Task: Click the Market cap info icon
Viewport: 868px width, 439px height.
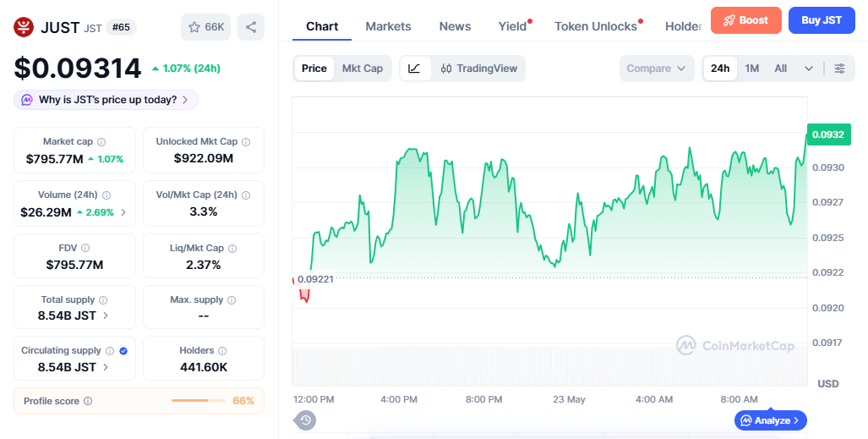Action: 102,142
